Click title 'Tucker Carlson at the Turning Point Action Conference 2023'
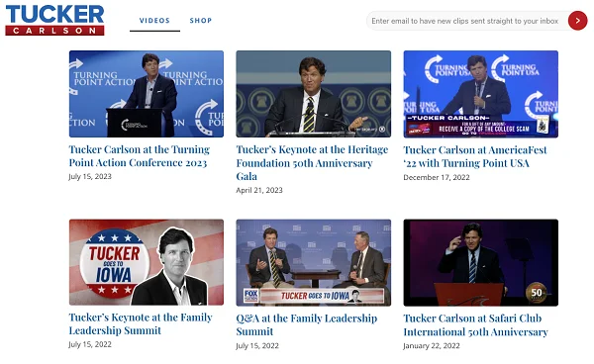 point(139,156)
